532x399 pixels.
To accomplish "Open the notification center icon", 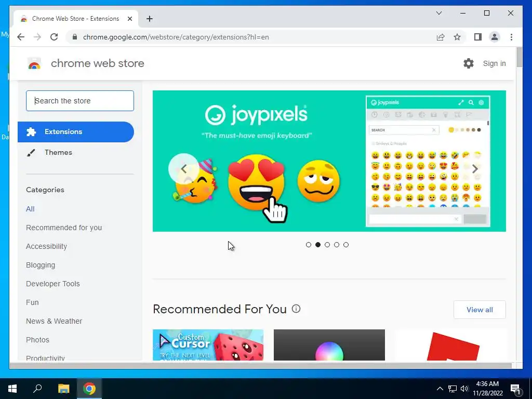I will pos(515,389).
